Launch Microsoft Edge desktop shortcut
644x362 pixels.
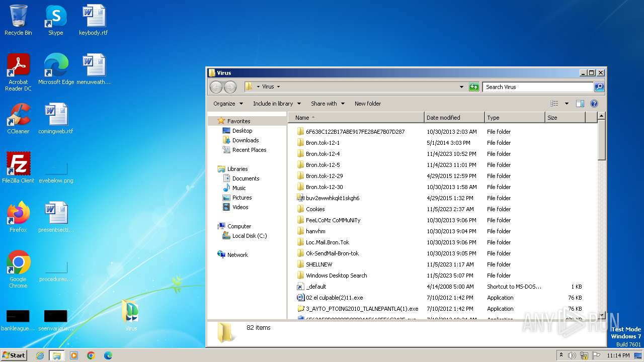[x=56, y=69]
